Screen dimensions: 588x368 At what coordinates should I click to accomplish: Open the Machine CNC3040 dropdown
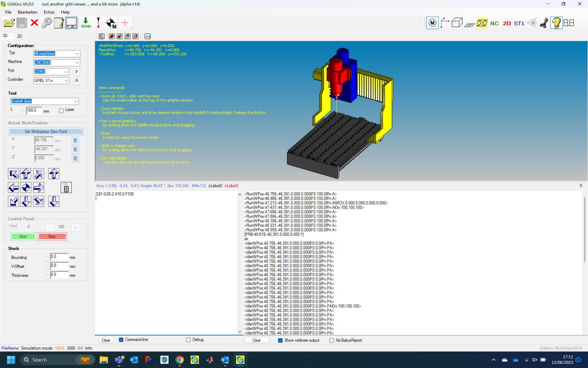77,63
